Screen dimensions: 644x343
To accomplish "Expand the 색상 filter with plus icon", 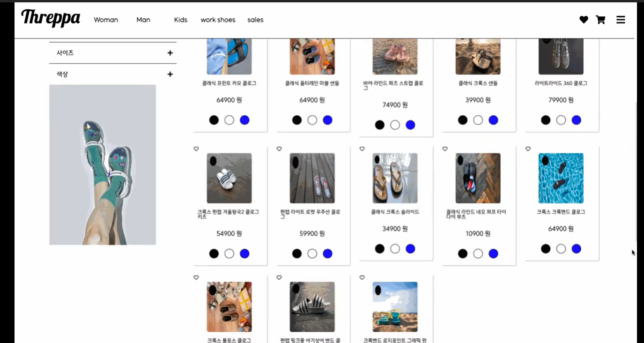I will pyautogui.click(x=170, y=74).
